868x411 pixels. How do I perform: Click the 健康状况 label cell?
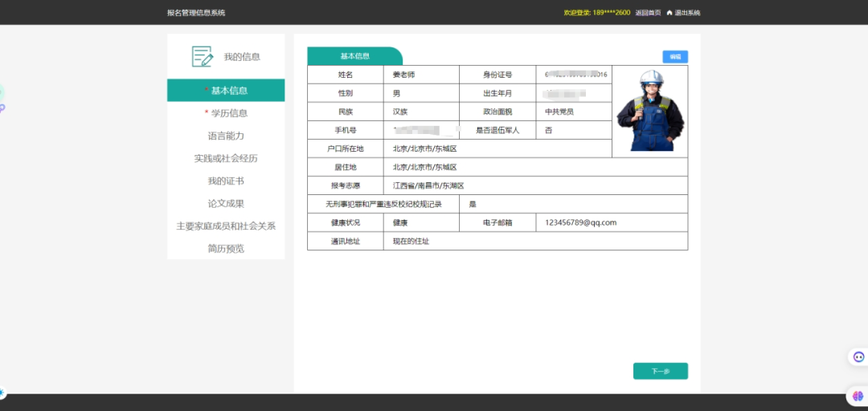click(x=346, y=222)
